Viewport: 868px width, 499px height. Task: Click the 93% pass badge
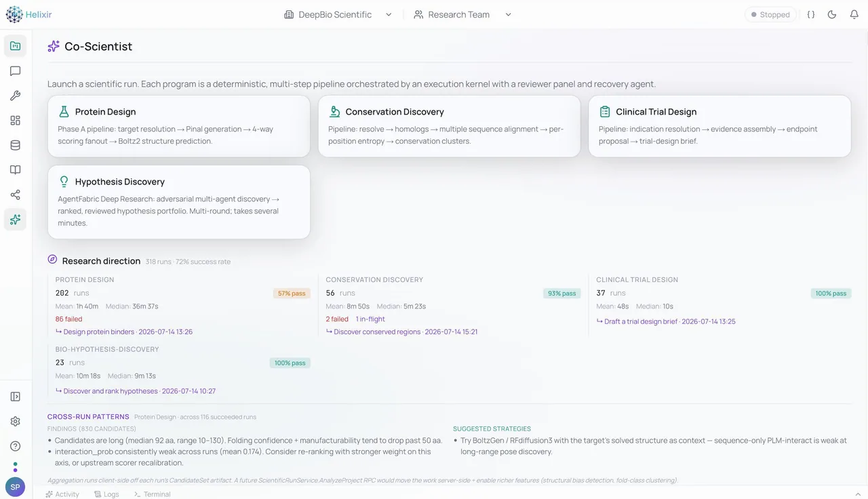point(562,294)
